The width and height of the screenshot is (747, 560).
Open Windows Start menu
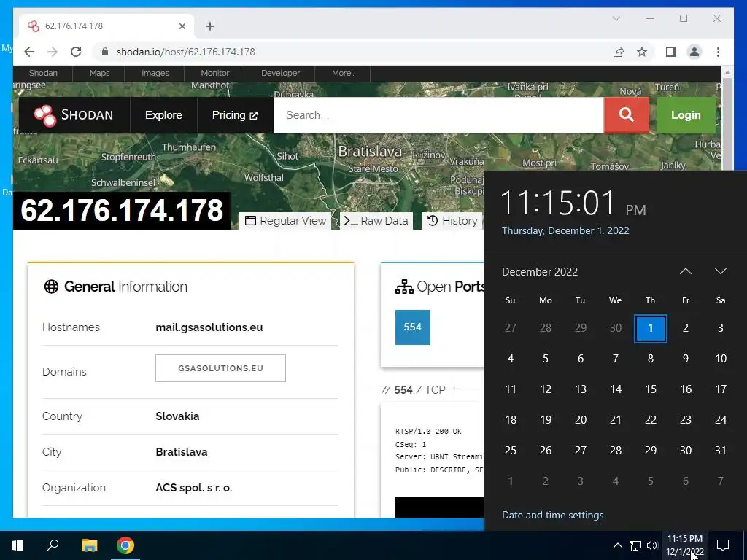coord(18,545)
